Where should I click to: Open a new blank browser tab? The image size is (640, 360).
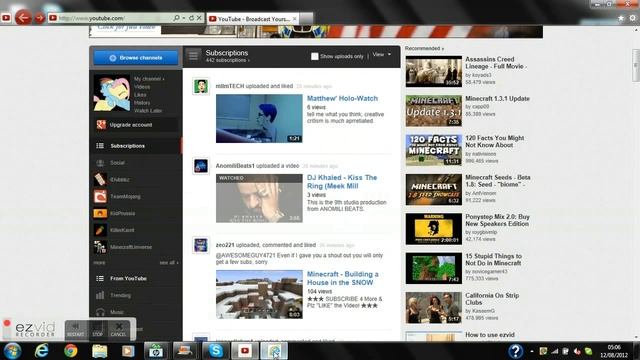[307, 18]
